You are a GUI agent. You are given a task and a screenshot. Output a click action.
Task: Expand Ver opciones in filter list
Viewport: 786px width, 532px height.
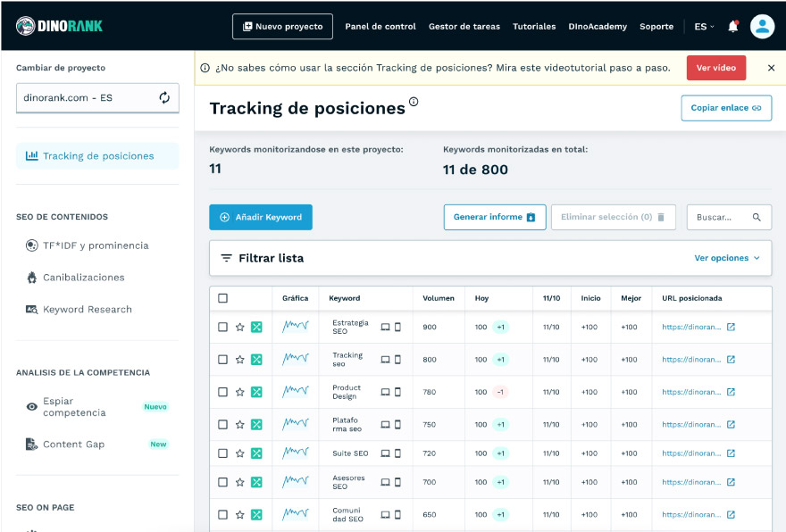[727, 258]
